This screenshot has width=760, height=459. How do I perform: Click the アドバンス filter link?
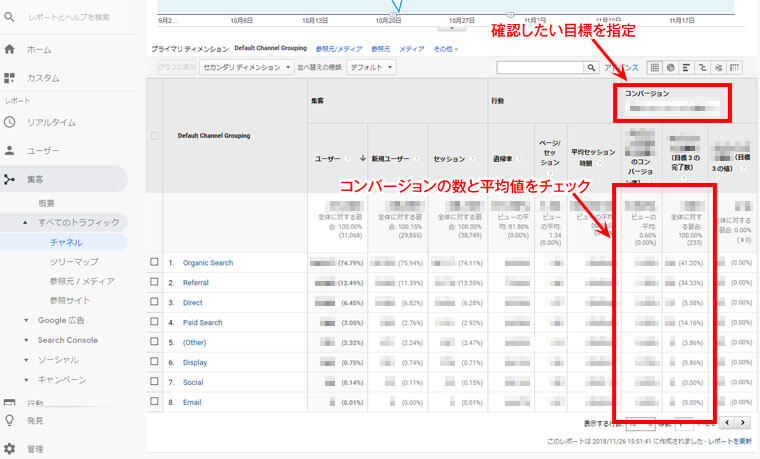[x=621, y=68]
